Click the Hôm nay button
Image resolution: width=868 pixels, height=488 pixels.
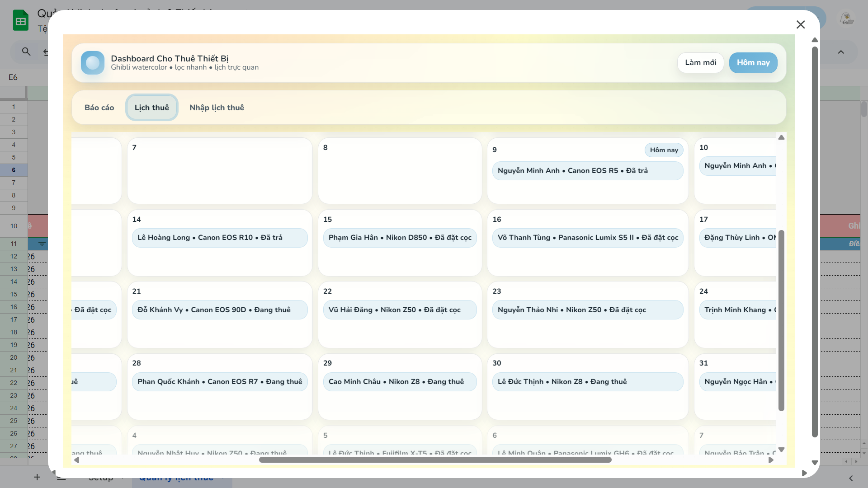pyautogui.click(x=753, y=63)
